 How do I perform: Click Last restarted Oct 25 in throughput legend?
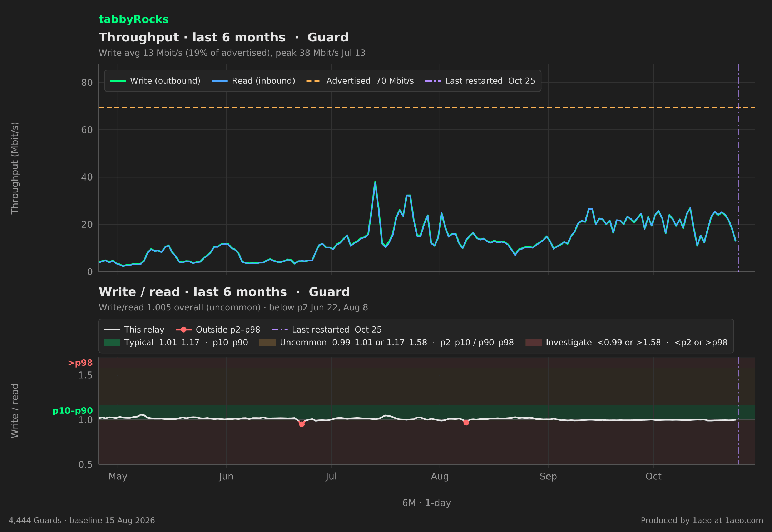point(480,81)
